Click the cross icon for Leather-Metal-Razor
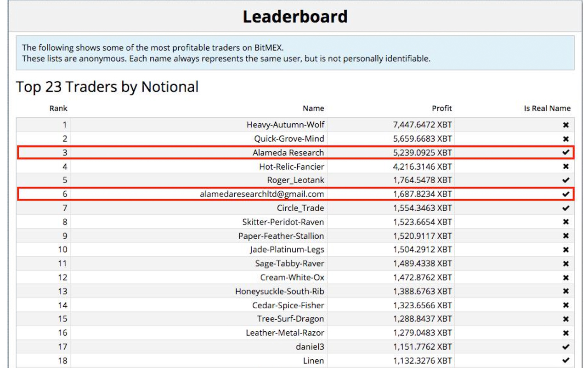The image size is (588, 368). click(566, 333)
